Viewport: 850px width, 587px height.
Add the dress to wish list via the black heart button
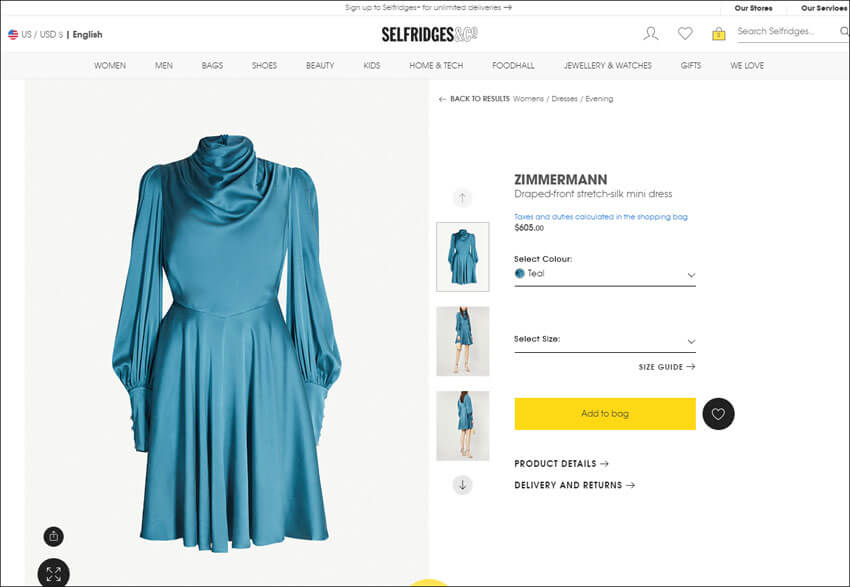[x=718, y=414]
